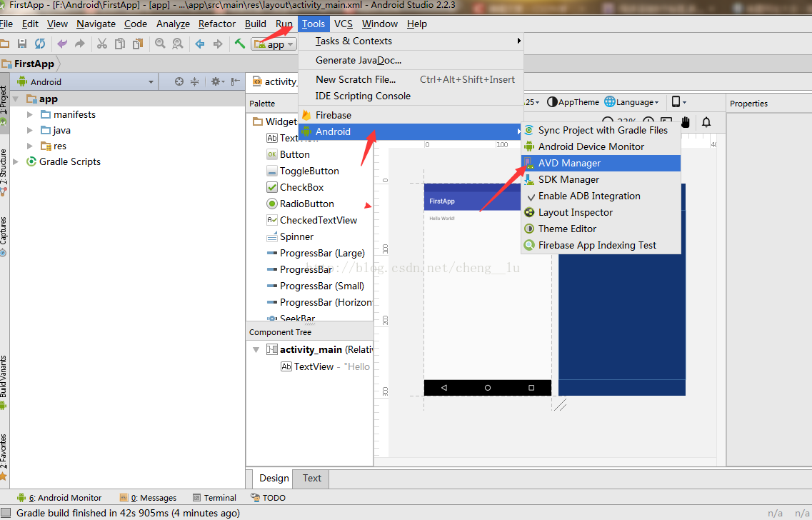Screen dimensions: 812x520
Task: Open the Refactor menu
Action: (217, 24)
